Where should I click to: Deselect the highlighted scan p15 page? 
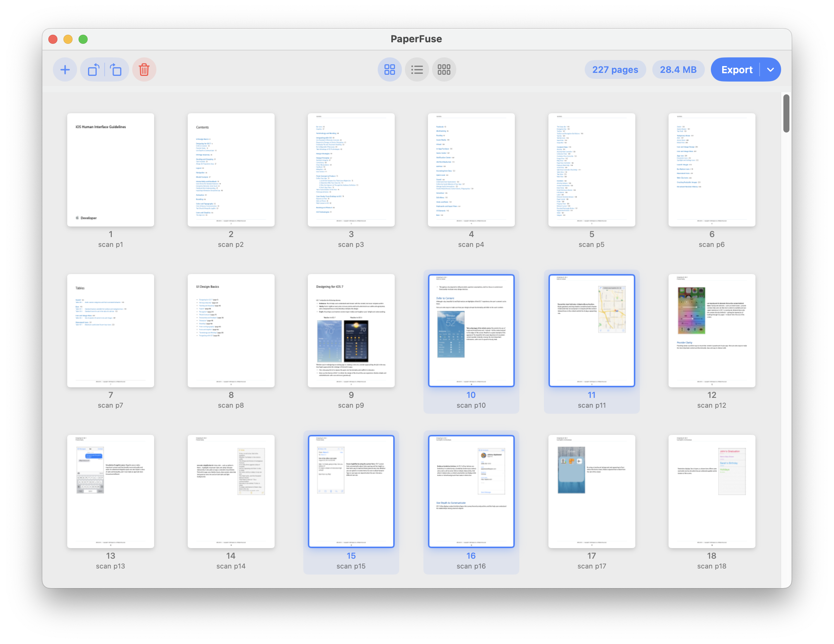tap(351, 490)
